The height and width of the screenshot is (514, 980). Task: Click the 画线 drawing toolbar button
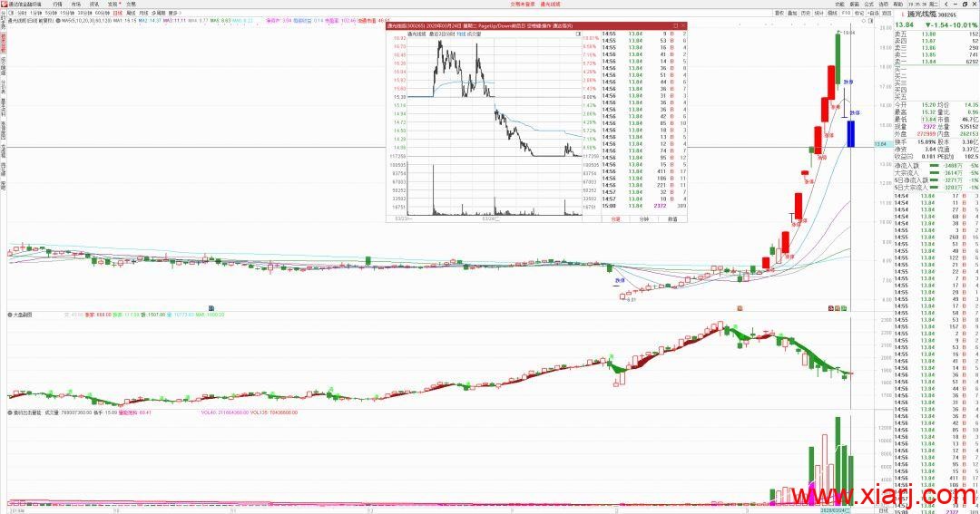(x=832, y=13)
